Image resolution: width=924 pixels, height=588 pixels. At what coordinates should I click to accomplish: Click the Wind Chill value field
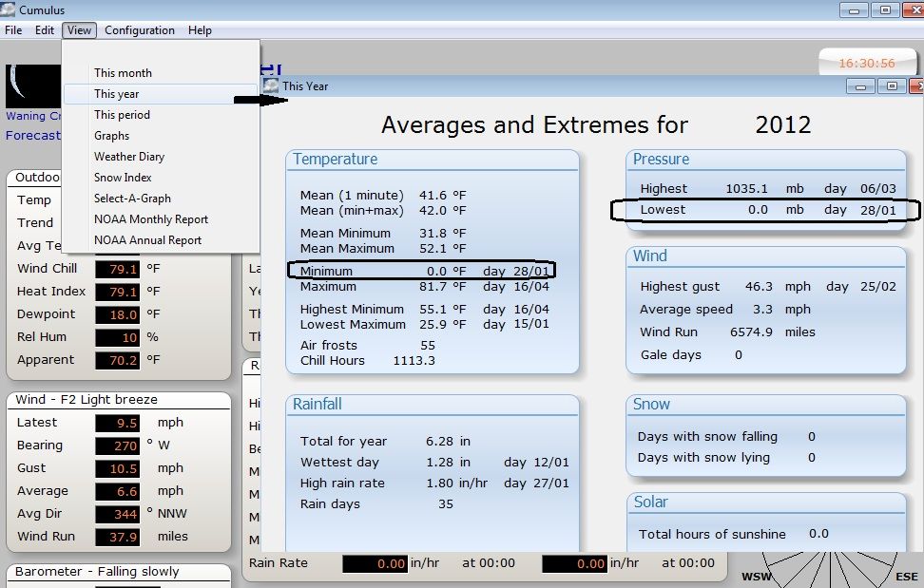(x=118, y=269)
